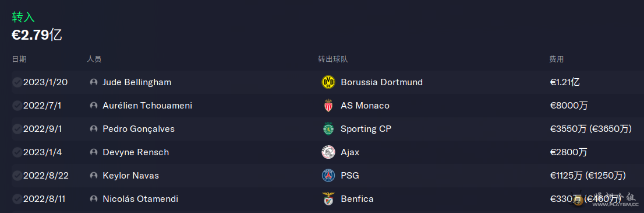Click the checkmark circle for 2022/7/1 transfer
This screenshot has width=644, height=213.
pos(17,106)
